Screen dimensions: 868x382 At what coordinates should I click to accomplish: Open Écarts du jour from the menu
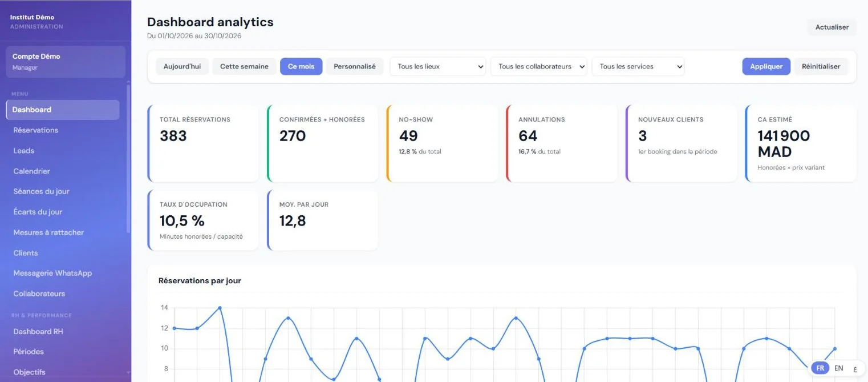(x=63, y=212)
